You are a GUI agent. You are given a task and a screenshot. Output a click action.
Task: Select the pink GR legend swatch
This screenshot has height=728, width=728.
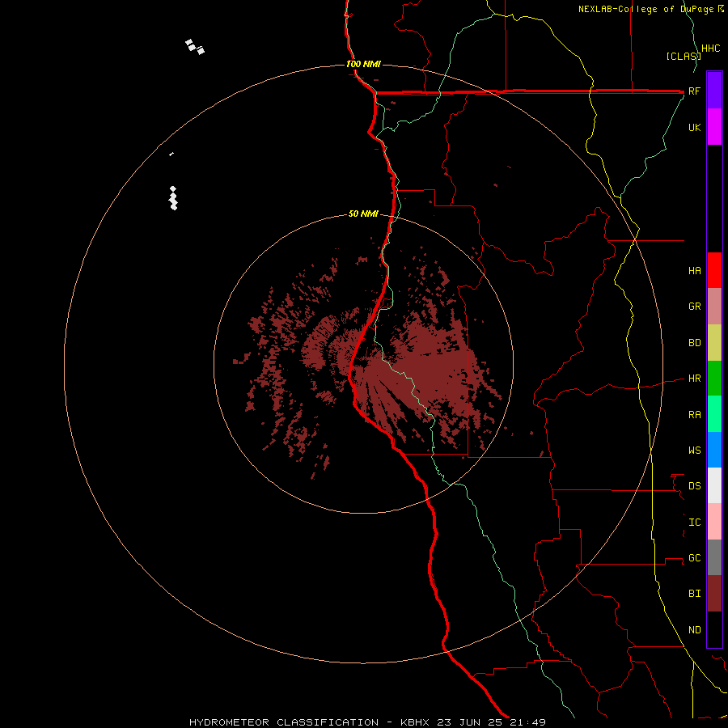tap(714, 307)
